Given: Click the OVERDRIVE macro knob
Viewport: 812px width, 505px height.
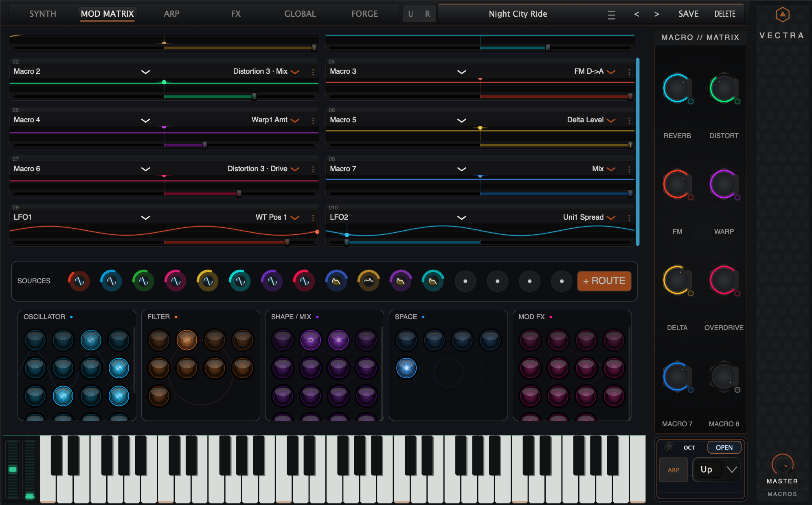Looking at the screenshot, I should [724, 280].
